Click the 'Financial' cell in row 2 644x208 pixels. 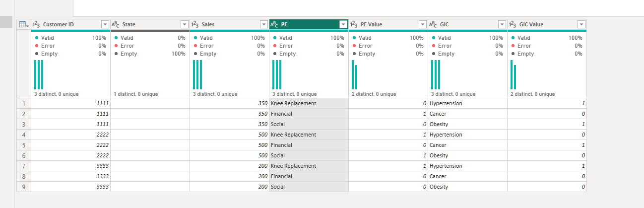coord(309,114)
